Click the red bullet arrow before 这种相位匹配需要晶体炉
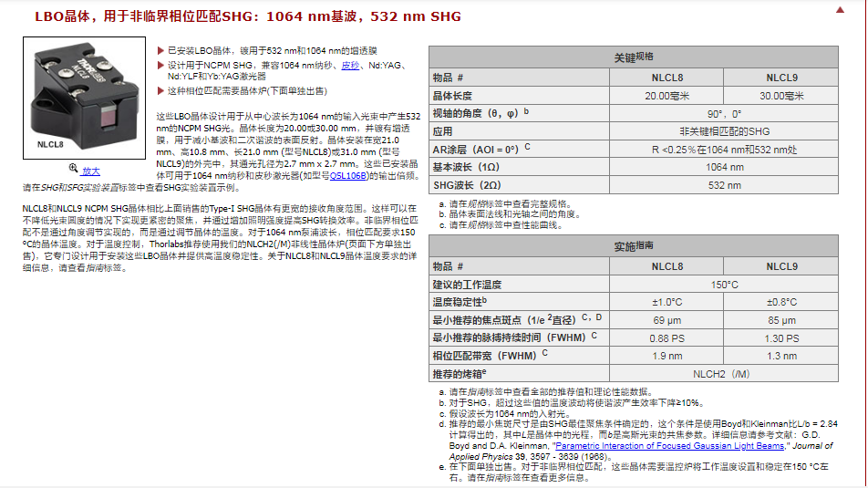868x488 pixels. 162,90
